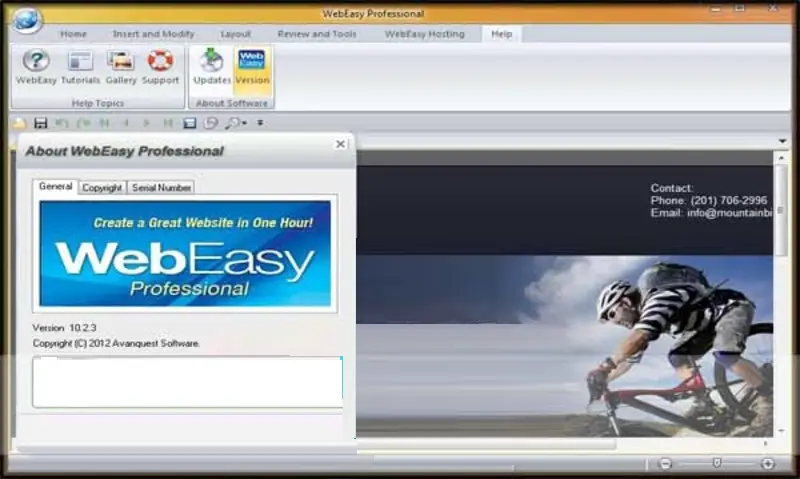
Task: Click the open folder icon in quick toolbar
Action: (x=19, y=123)
